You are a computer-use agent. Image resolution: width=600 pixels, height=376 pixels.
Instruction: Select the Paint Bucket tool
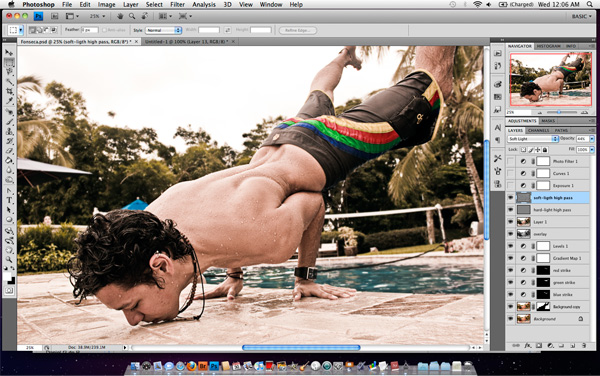(9, 160)
